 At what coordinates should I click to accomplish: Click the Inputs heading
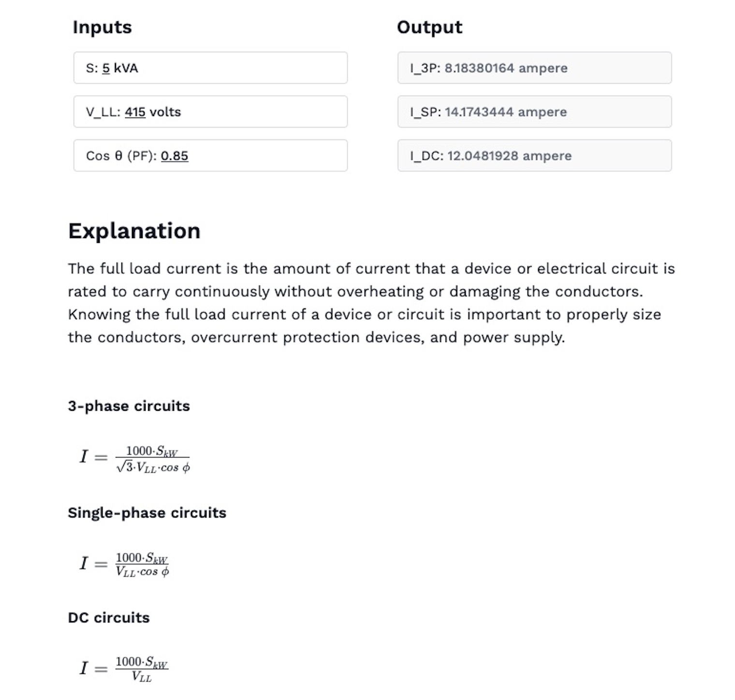(102, 27)
